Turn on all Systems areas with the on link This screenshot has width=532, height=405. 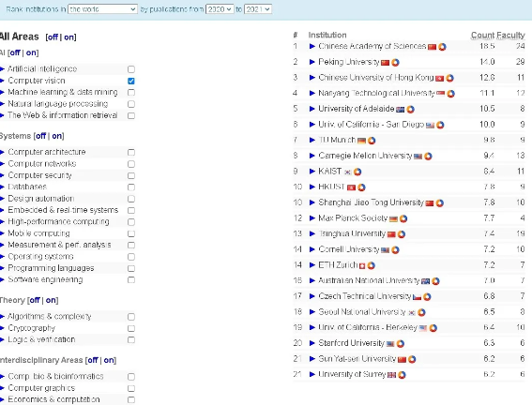point(57,136)
